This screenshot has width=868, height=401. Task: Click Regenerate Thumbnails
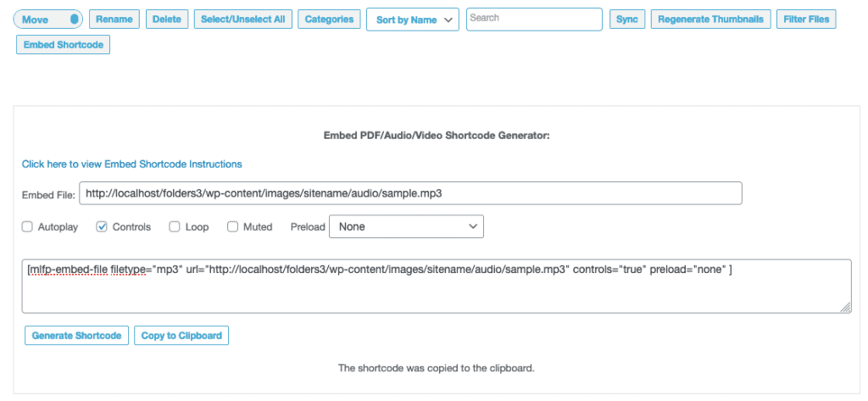click(x=711, y=19)
